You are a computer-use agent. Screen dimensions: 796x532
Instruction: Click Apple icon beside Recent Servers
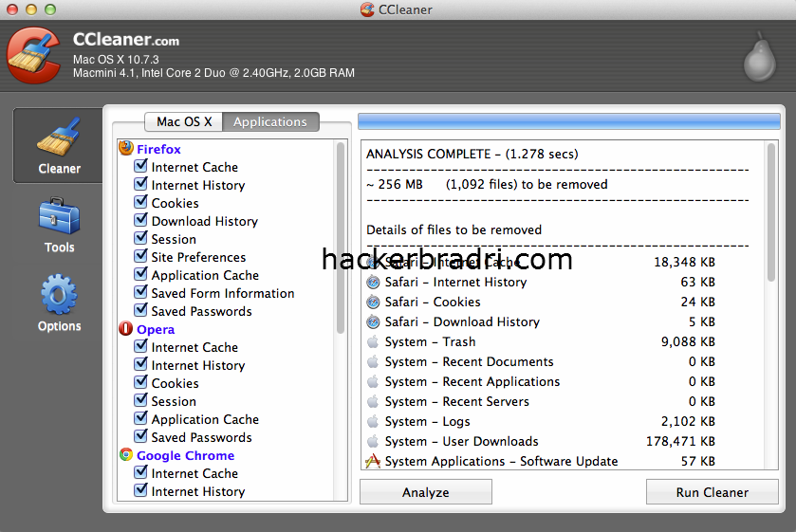click(373, 401)
